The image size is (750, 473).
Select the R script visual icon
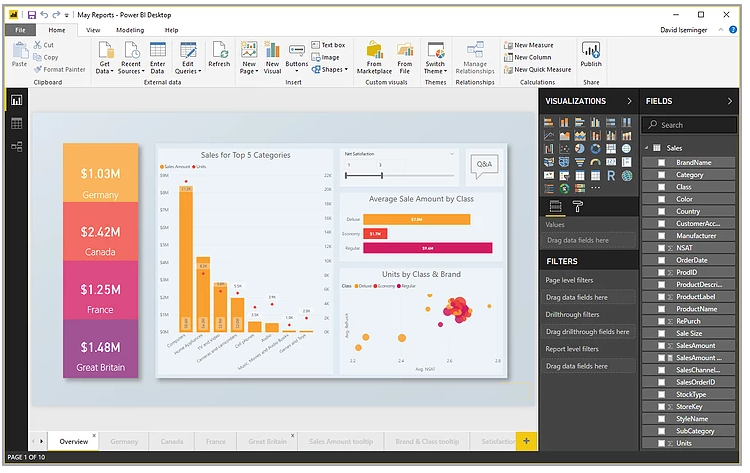coord(611,176)
